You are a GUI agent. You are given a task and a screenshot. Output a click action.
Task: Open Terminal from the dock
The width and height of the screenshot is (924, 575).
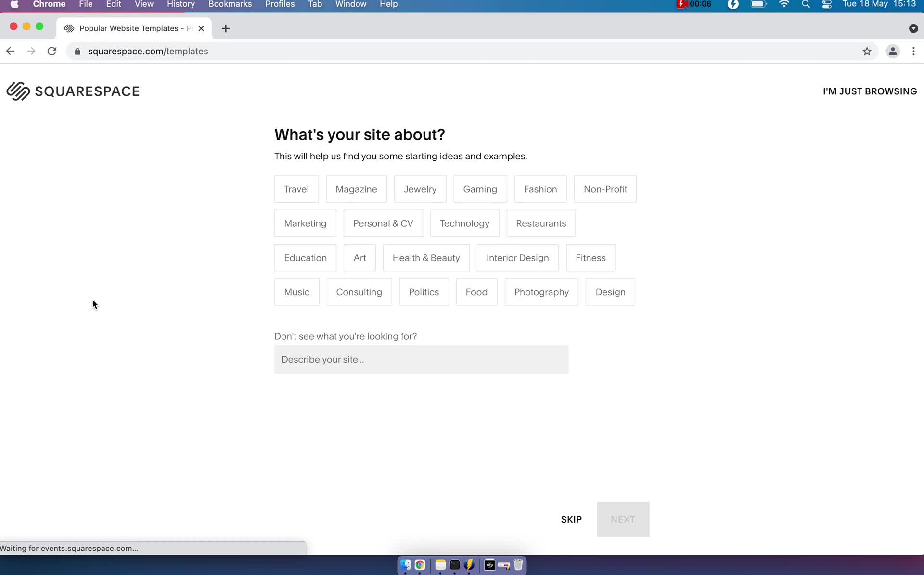click(455, 565)
